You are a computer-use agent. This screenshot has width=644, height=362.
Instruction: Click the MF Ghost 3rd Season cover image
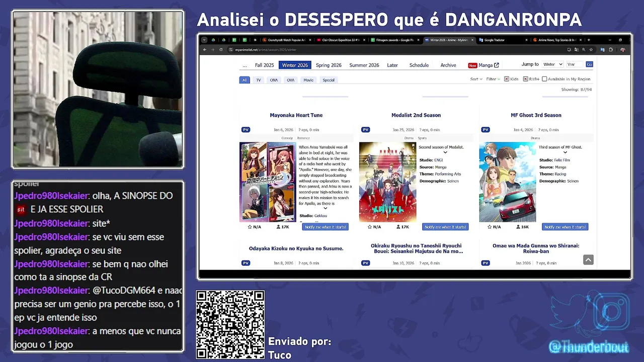[x=508, y=182]
